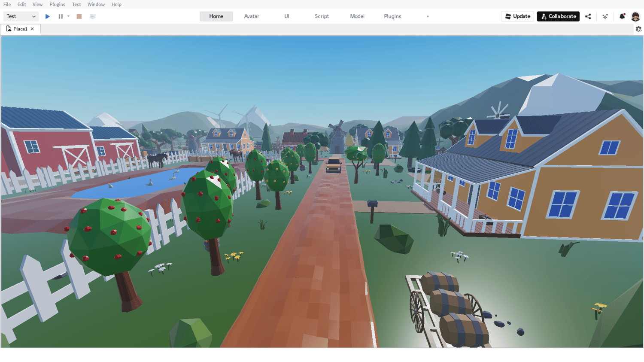
Task: Open the File menu
Action: click(x=7, y=4)
